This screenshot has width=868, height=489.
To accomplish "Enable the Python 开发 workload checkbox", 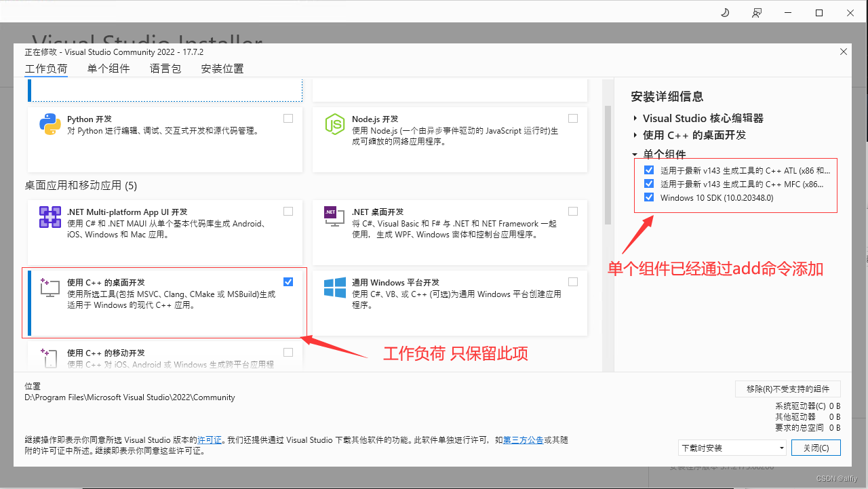I will pyautogui.click(x=288, y=118).
